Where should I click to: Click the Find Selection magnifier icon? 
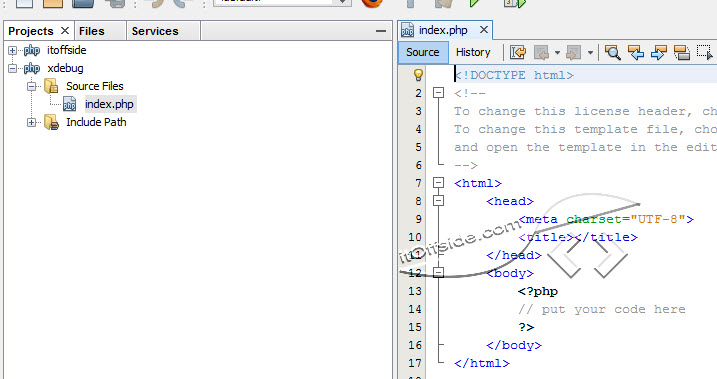[612, 52]
